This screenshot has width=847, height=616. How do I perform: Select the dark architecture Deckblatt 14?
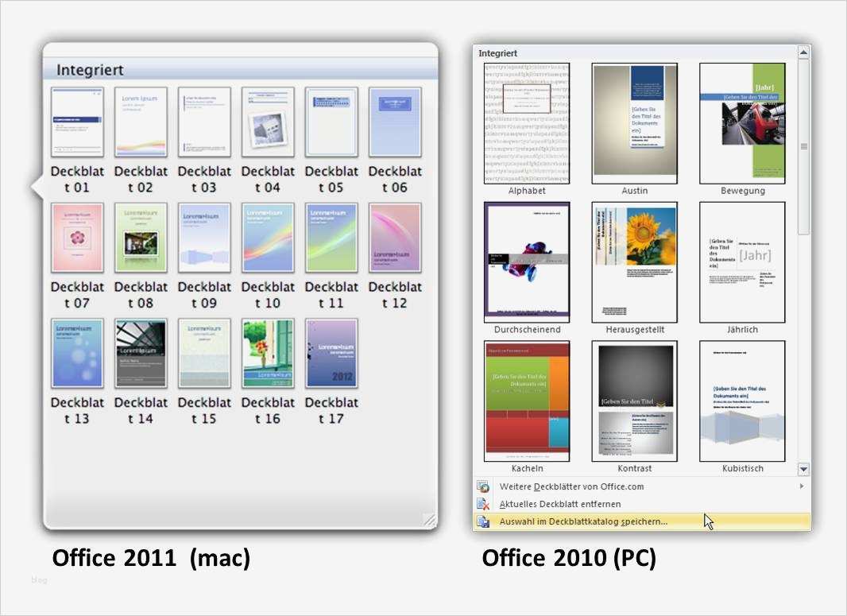(141, 354)
